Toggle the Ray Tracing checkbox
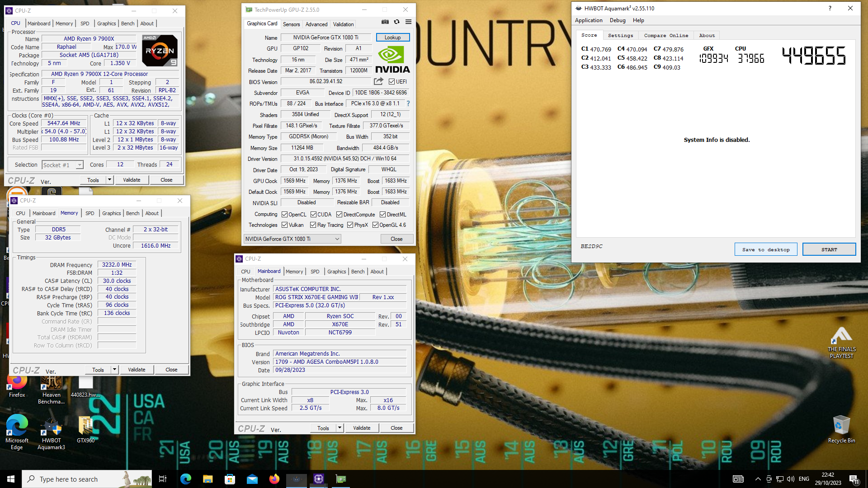This screenshot has width=868, height=488. [x=313, y=225]
